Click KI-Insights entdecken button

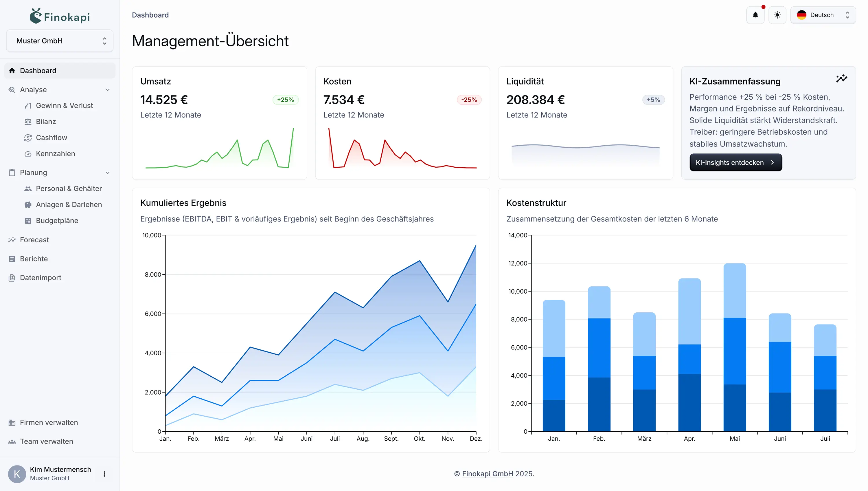pos(735,162)
